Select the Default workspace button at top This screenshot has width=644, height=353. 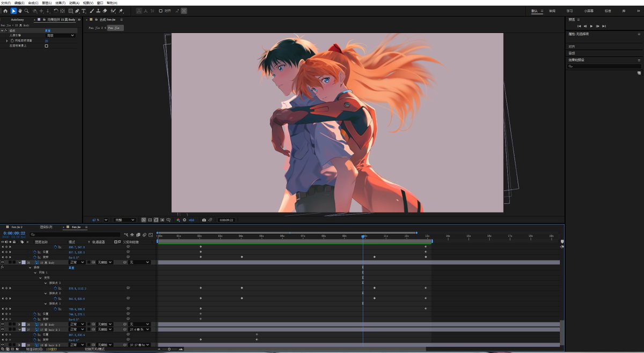click(x=535, y=11)
